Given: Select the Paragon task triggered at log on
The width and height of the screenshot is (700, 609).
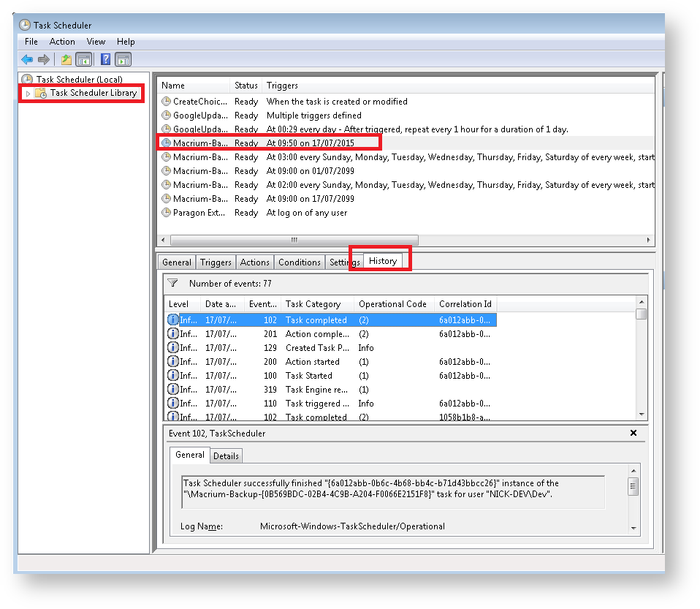Looking at the screenshot, I should coord(199,213).
